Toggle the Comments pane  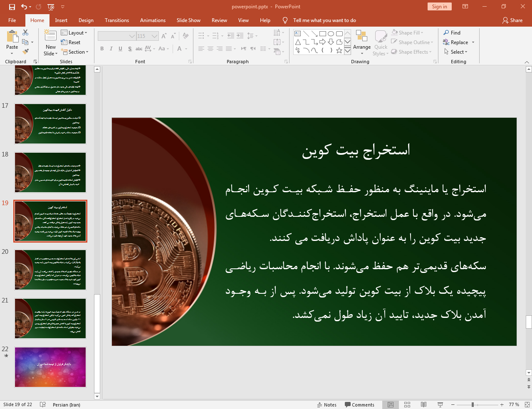click(359, 404)
